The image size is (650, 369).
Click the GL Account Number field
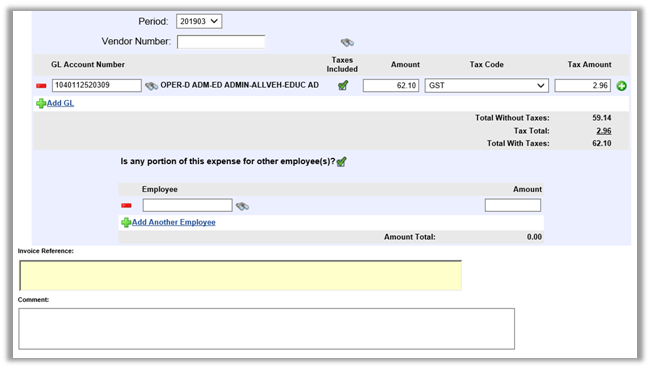click(x=97, y=85)
